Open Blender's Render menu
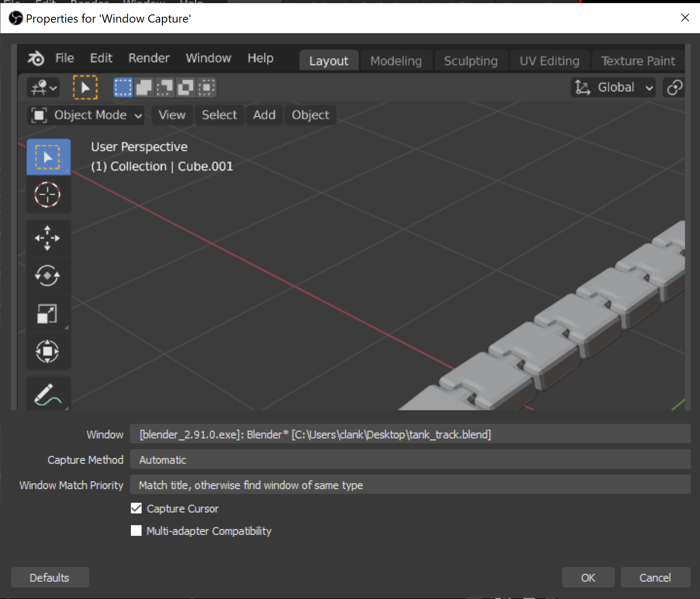700x599 pixels. pos(149,58)
